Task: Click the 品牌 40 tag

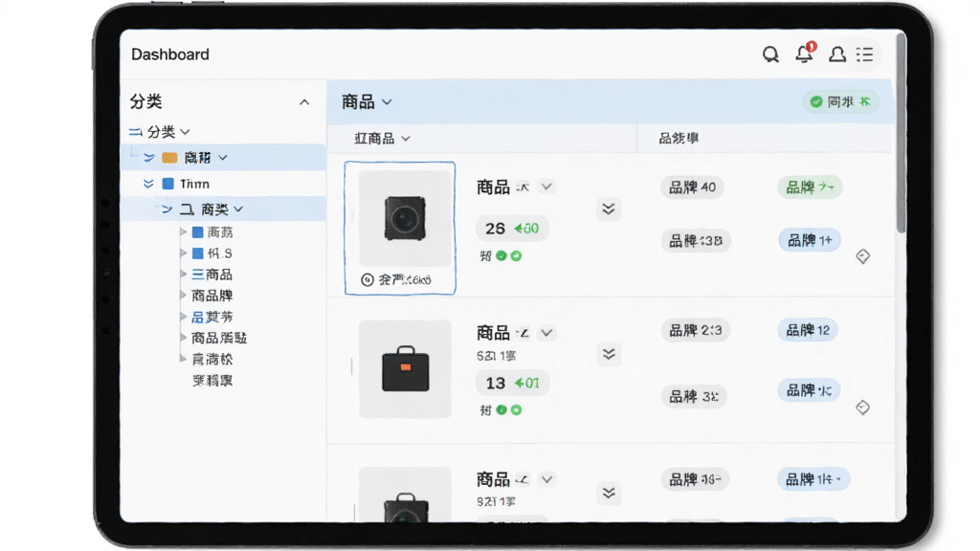Action: pyautogui.click(x=692, y=187)
